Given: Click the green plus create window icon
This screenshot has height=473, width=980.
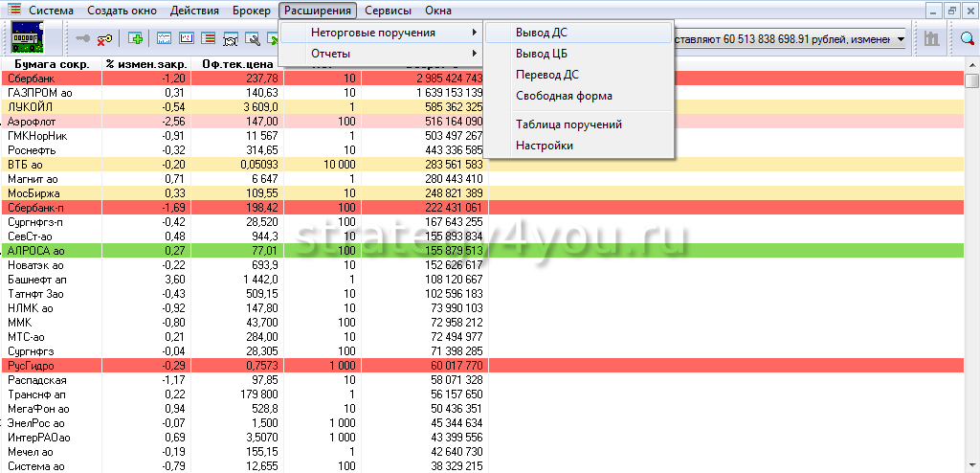Looking at the screenshot, I should tap(136, 39).
